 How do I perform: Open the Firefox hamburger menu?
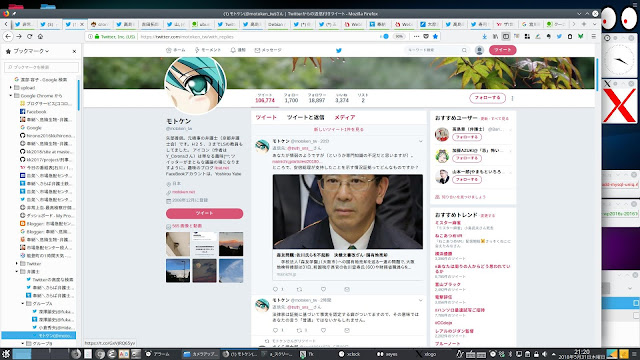[x=593, y=36]
